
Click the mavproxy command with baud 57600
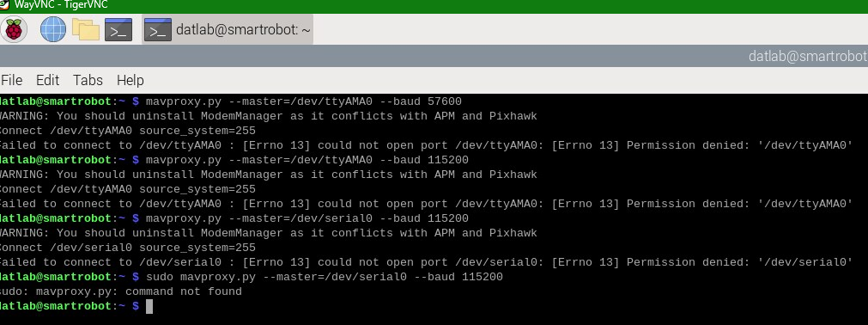[x=303, y=101]
